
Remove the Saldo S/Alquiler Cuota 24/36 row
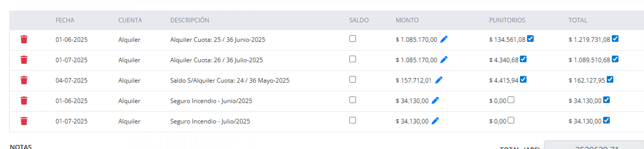click(x=24, y=80)
